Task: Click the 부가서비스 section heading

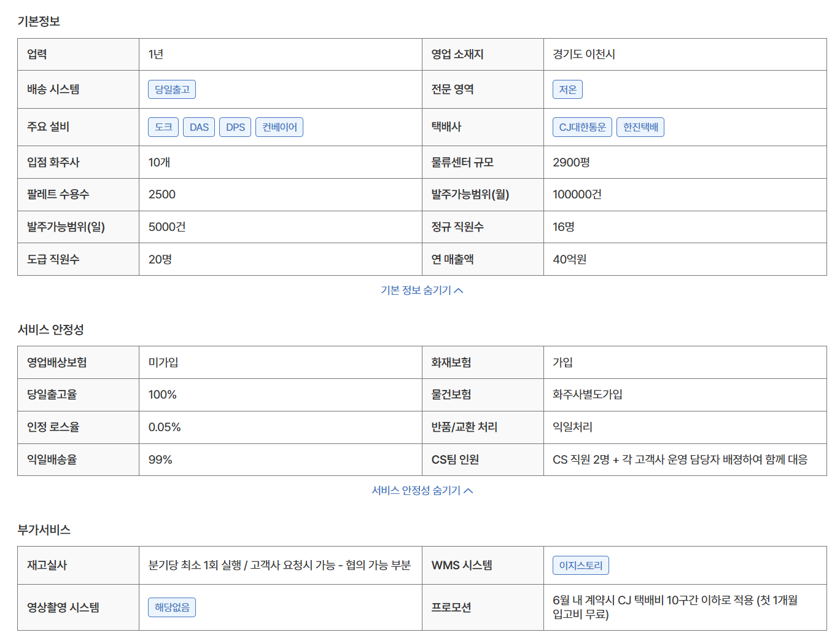Action: [x=44, y=530]
